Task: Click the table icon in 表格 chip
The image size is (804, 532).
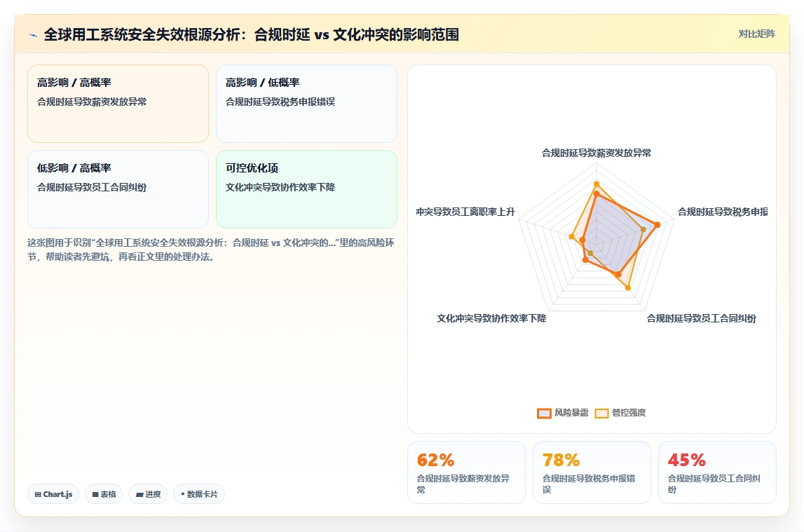Action: coord(95,495)
